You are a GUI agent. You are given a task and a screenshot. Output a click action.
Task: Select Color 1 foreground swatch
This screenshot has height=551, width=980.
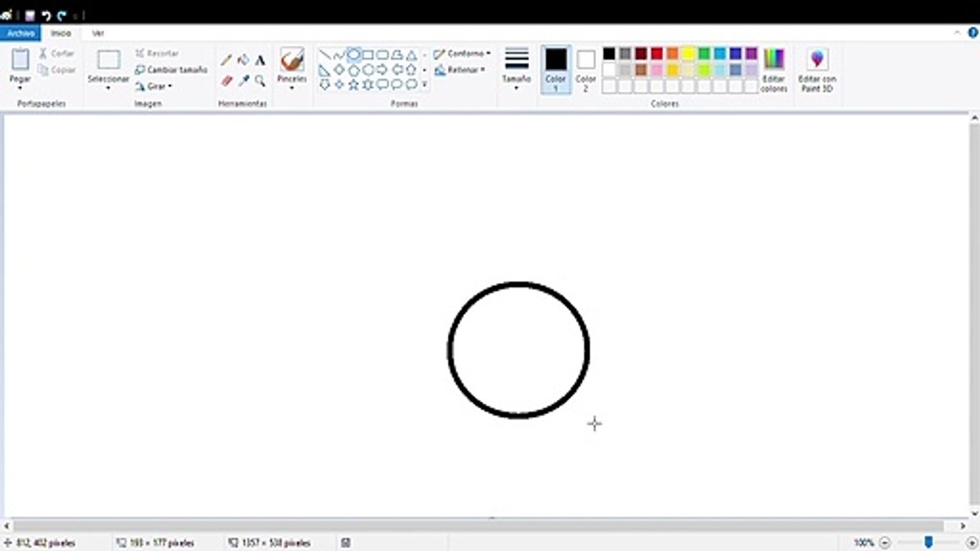[556, 70]
